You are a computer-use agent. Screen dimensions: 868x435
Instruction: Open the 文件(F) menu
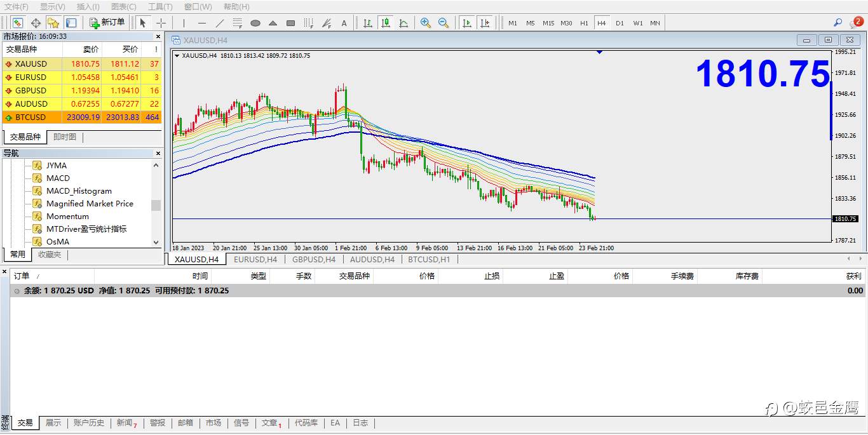[17, 6]
